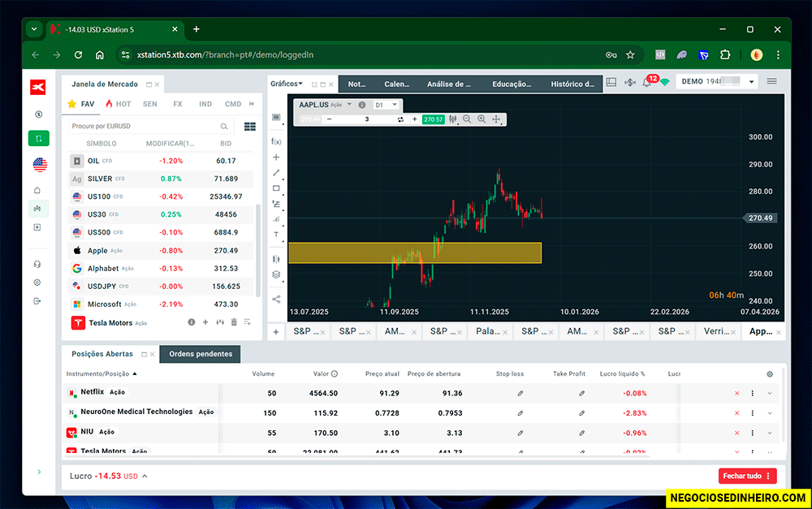Open the support headset sidebar icon
The height and width of the screenshot is (509, 812).
click(37, 264)
